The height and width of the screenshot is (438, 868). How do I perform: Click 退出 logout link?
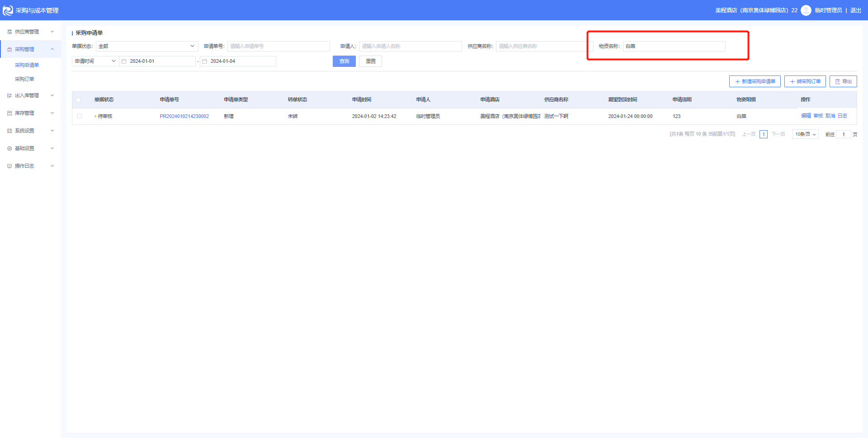click(x=856, y=10)
